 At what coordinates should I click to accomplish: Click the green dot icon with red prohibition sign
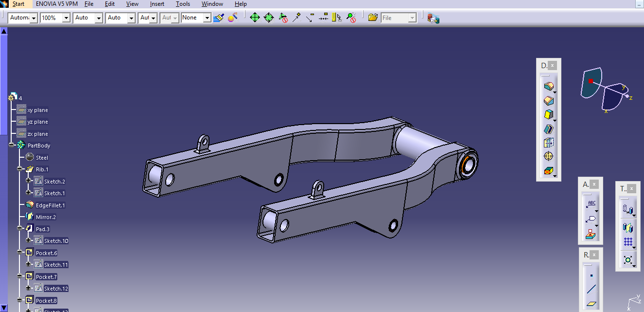click(351, 18)
